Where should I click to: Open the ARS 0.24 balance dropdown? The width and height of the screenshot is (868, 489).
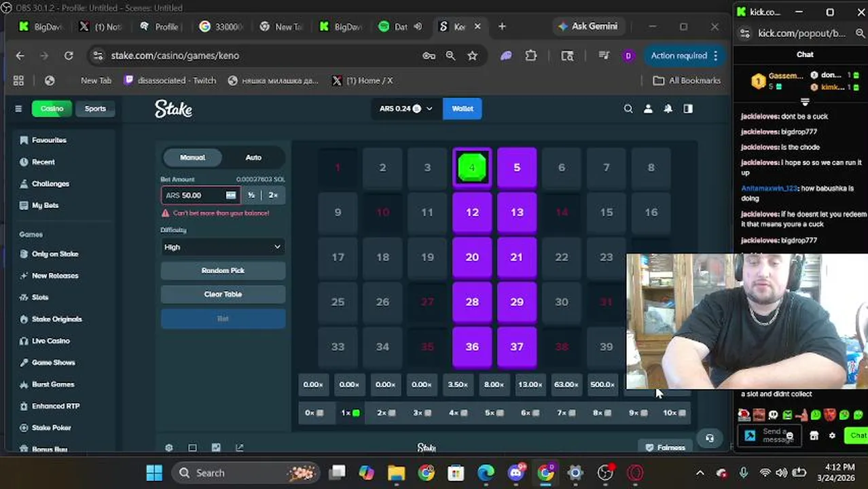click(406, 109)
